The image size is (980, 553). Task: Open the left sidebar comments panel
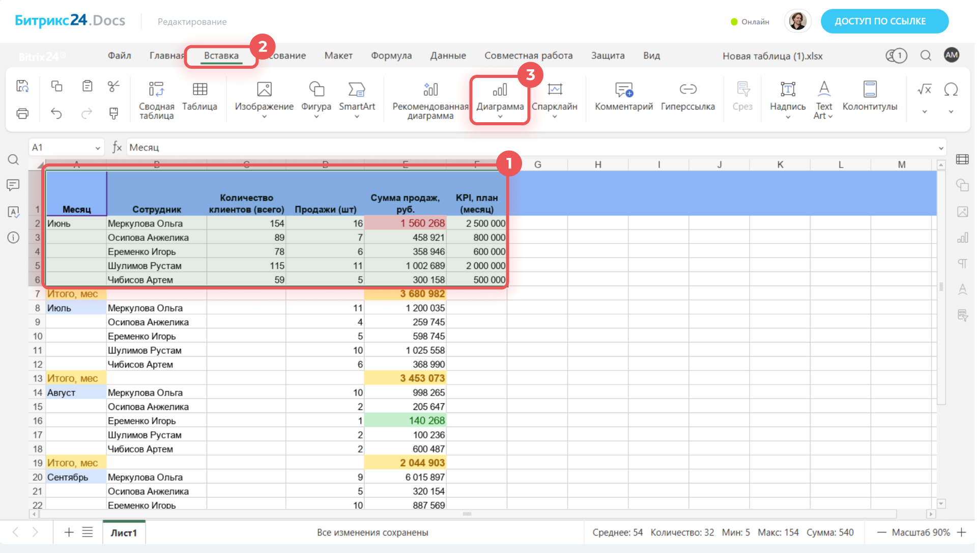13,185
